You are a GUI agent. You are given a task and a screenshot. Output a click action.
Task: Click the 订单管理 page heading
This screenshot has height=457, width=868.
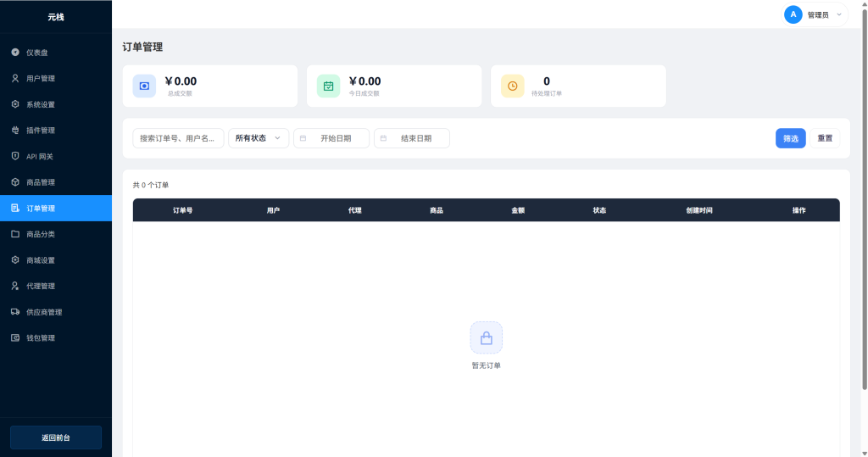coord(142,47)
